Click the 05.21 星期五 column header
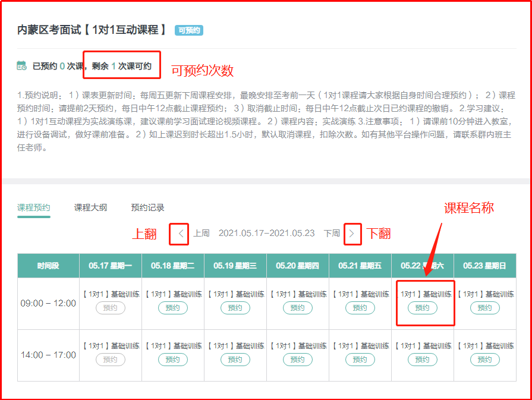 360,266
